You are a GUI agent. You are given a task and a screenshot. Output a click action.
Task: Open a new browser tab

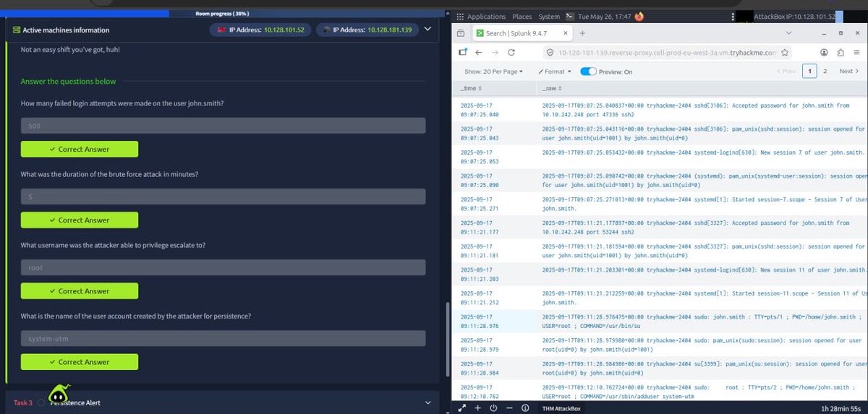point(582,33)
